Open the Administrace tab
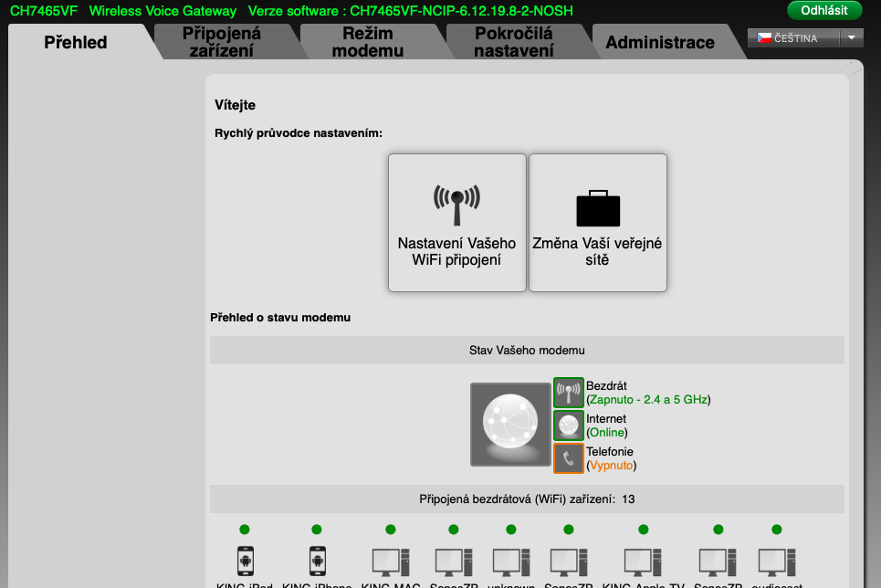The image size is (881, 588). pyautogui.click(x=659, y=43)
